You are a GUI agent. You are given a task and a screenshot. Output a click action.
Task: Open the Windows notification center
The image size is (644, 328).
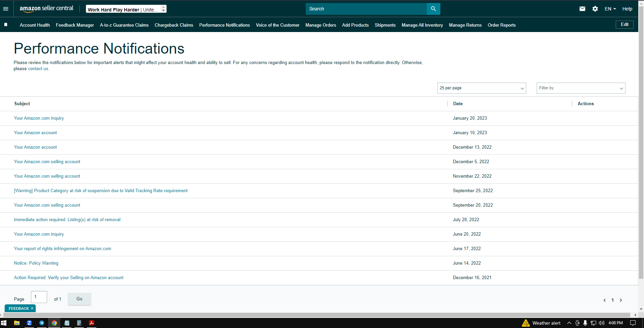pyautogui.click(x=633, y=323)
